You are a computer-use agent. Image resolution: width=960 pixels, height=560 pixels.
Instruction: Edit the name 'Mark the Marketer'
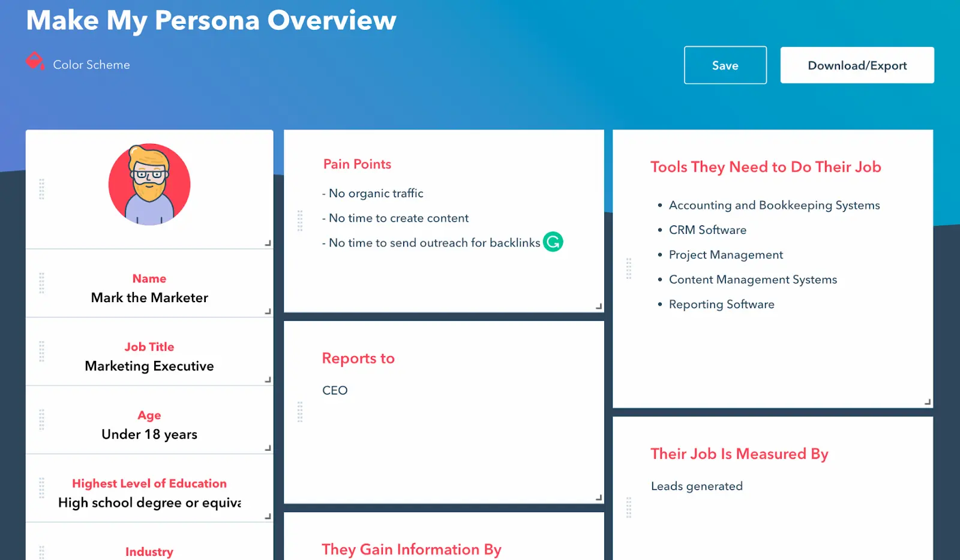pyautogui.click(x=149, y=297)
